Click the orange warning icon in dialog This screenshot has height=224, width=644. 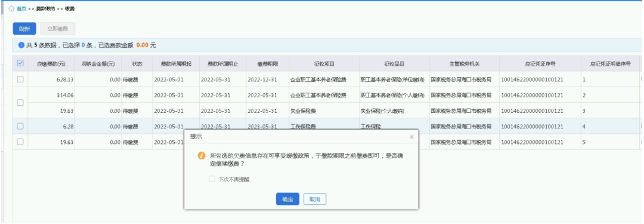(202, 156)
